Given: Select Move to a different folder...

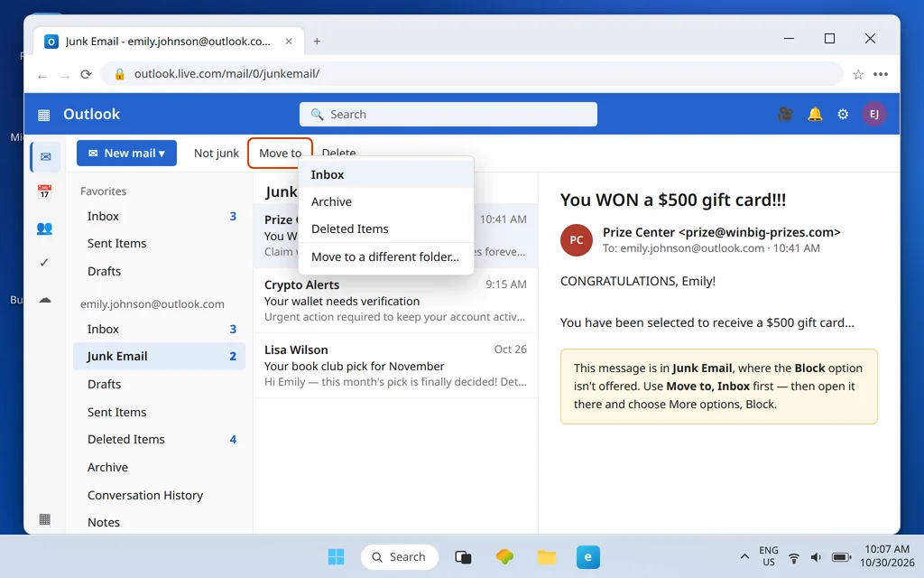Looking at the screenshot, I should [386, 257].
